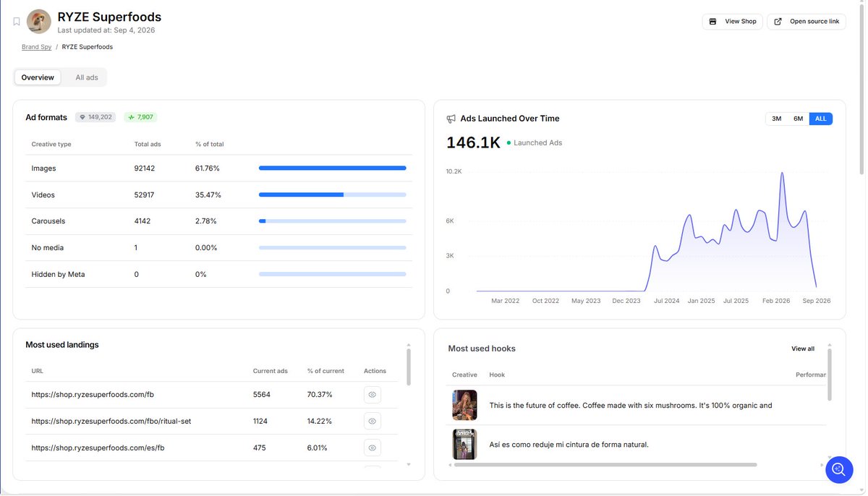Click the Current ads column header
The image size is (868, 496).
(271, 371)
